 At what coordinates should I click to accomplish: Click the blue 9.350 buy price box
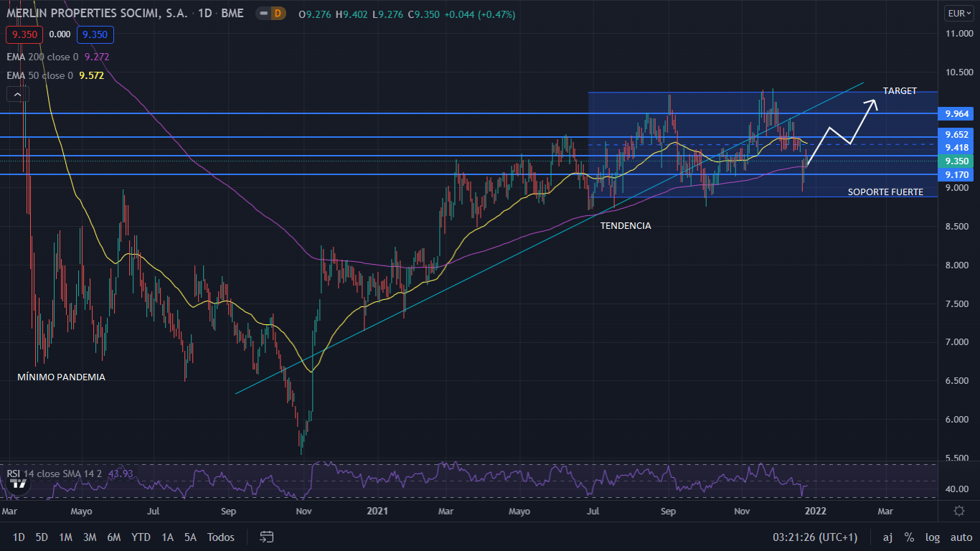click(96, 34)
